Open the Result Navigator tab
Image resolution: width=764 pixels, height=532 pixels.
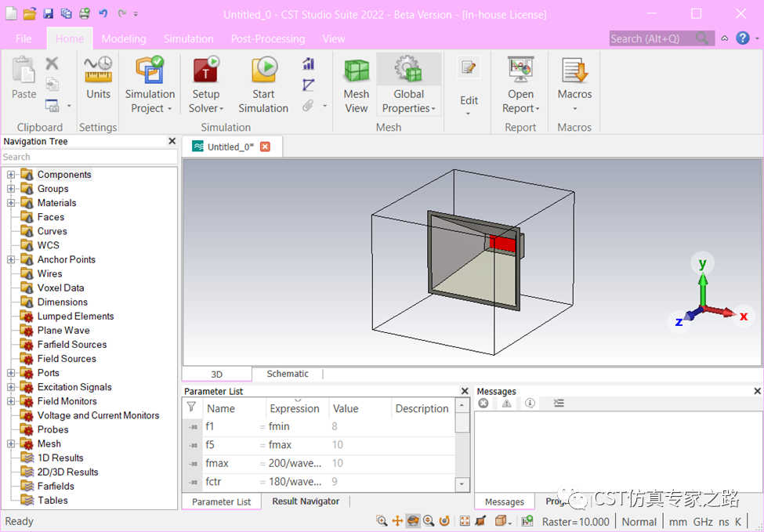point(306,501)
